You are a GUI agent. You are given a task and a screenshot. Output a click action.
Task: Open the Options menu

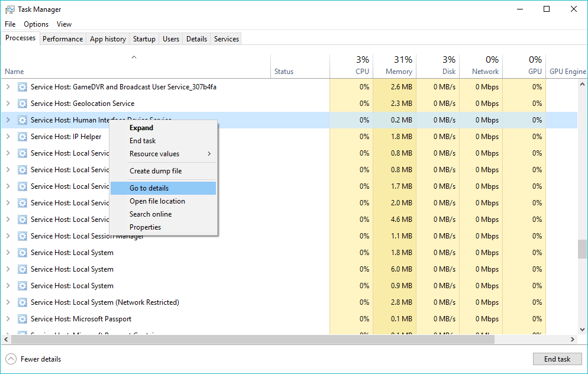36,24
